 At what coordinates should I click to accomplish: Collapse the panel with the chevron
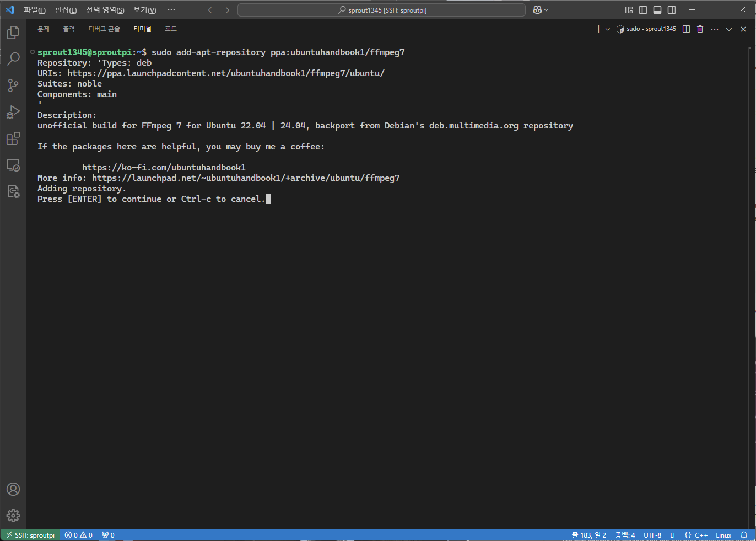point(729,29)
